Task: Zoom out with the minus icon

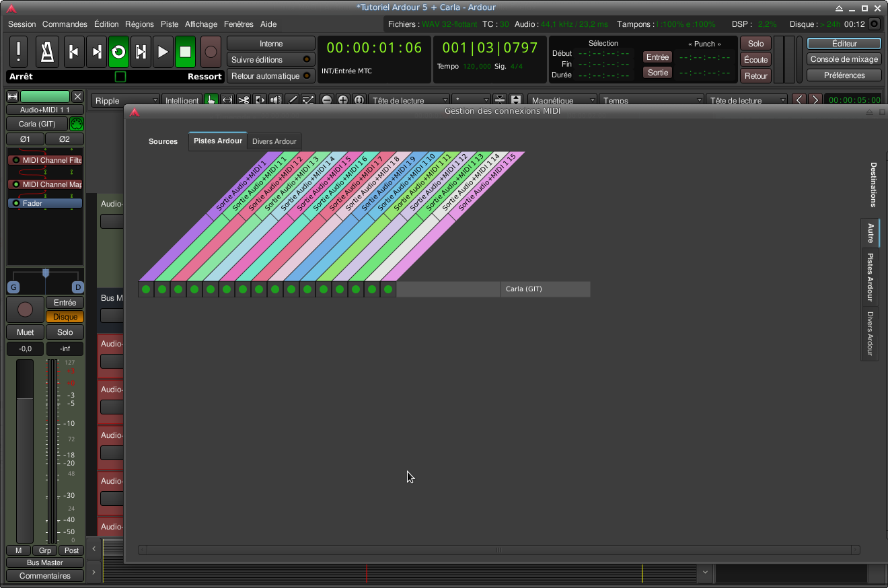Action: [327, 100]
